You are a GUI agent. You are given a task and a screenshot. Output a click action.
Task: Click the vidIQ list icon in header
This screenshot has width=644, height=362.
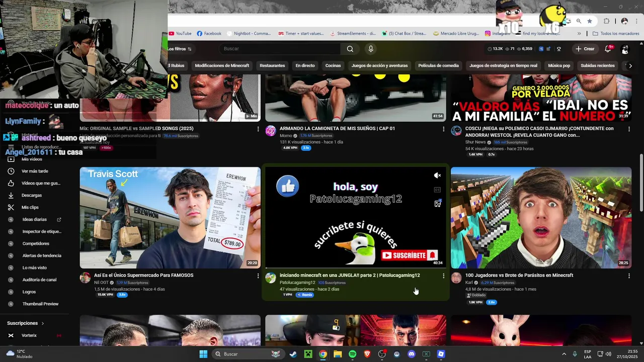(549, 49)
